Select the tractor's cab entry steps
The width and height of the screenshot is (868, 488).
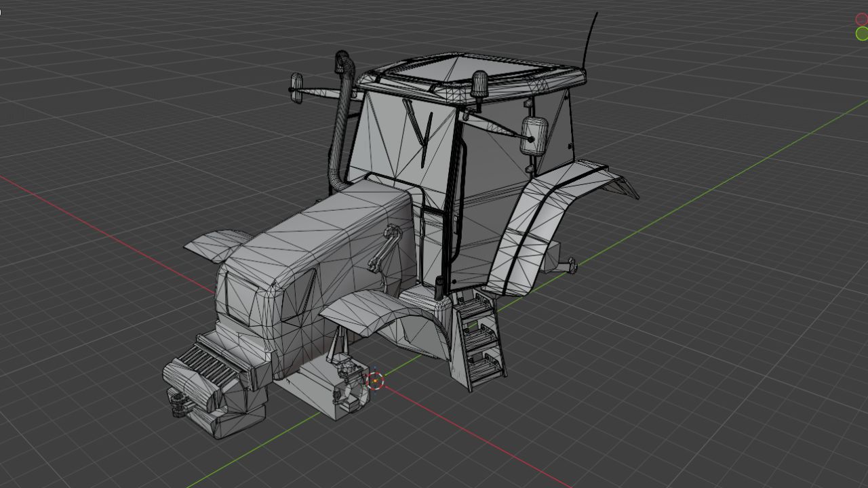pos(479,340)
